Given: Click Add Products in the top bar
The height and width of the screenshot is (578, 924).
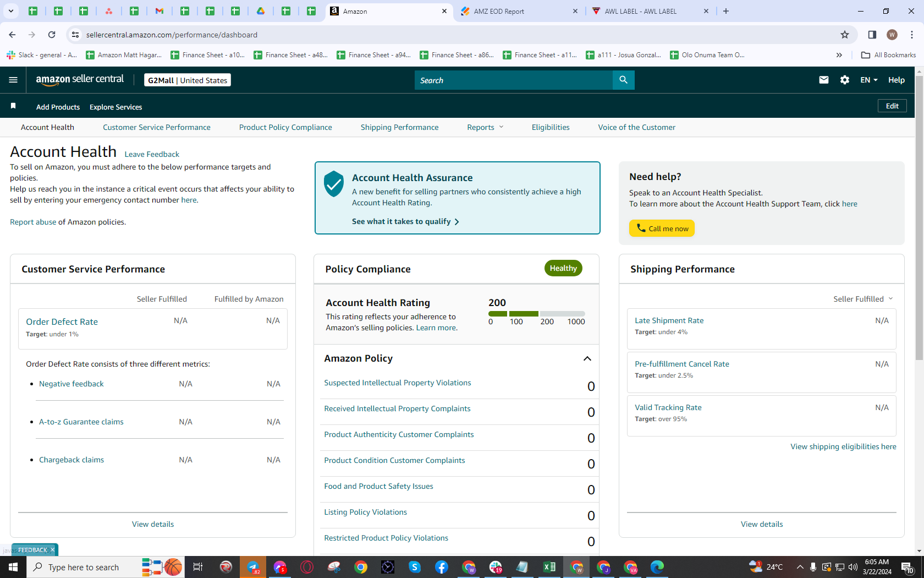Looking at the screenshot, I should click(58, 107).
